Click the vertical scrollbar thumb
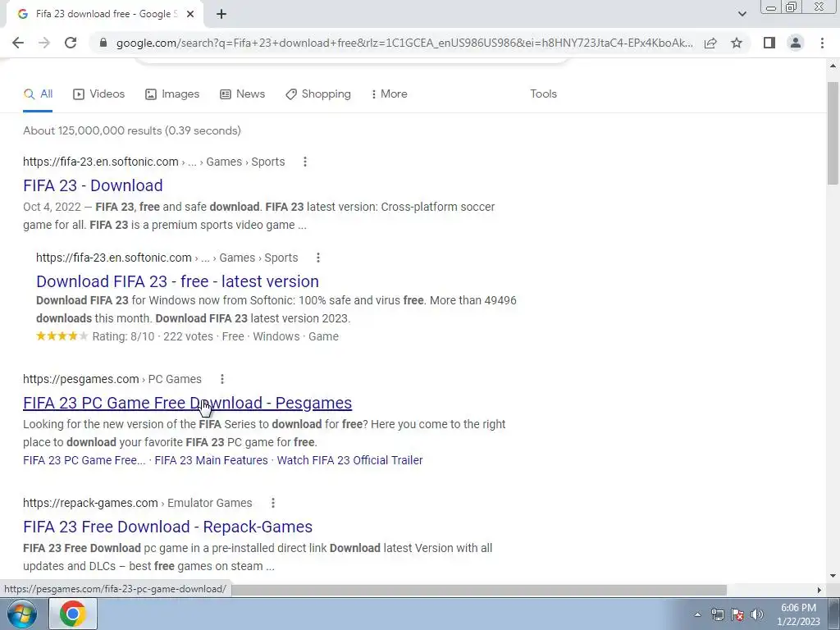The width and height of the screenshot is (840, 630). click(833, 134)
